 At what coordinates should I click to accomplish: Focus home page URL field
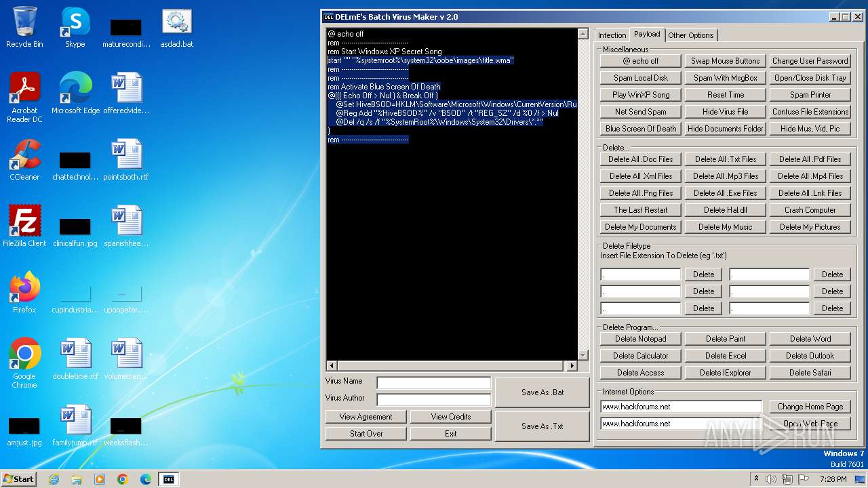click(682, 407)
